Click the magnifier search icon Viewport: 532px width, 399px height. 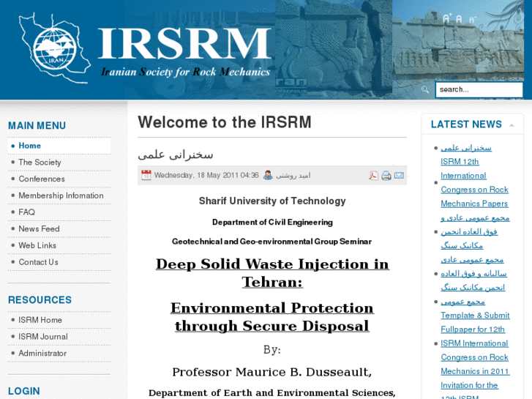424,89
